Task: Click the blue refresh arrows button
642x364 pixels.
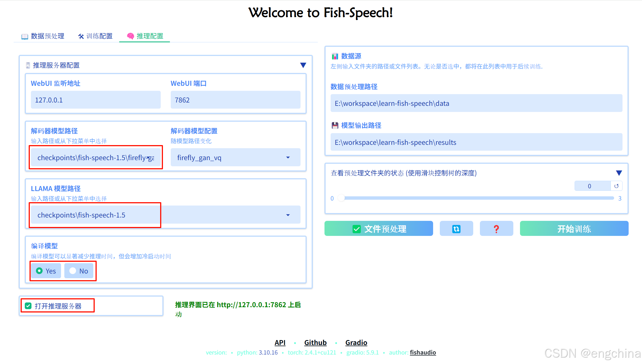Action: click(x=456, y=229)
